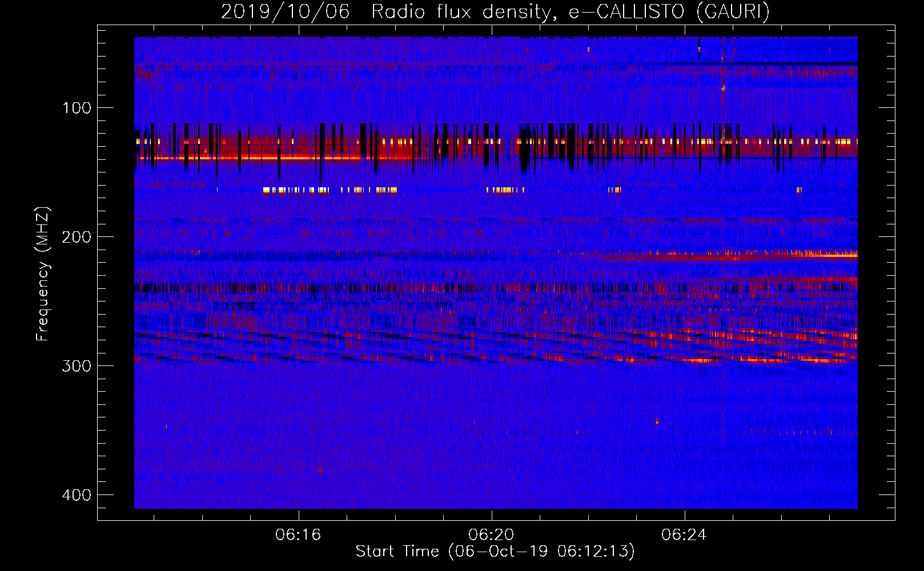Click the 'Start Time (06-Oct-19 06:12:13)' label
924x571 pixels.
point(495,551)
